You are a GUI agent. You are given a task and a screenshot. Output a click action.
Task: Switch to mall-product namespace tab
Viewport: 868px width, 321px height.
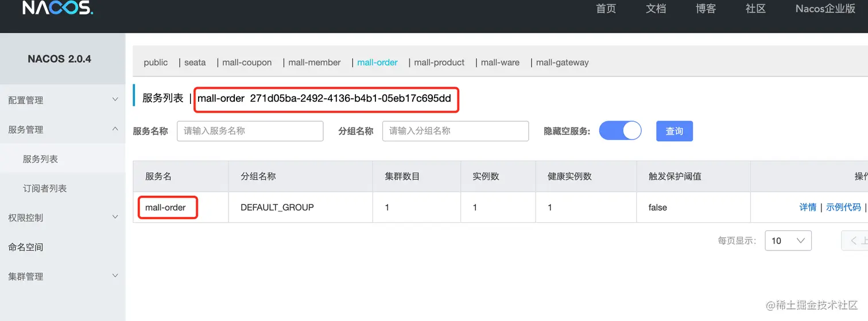point(439,63)
